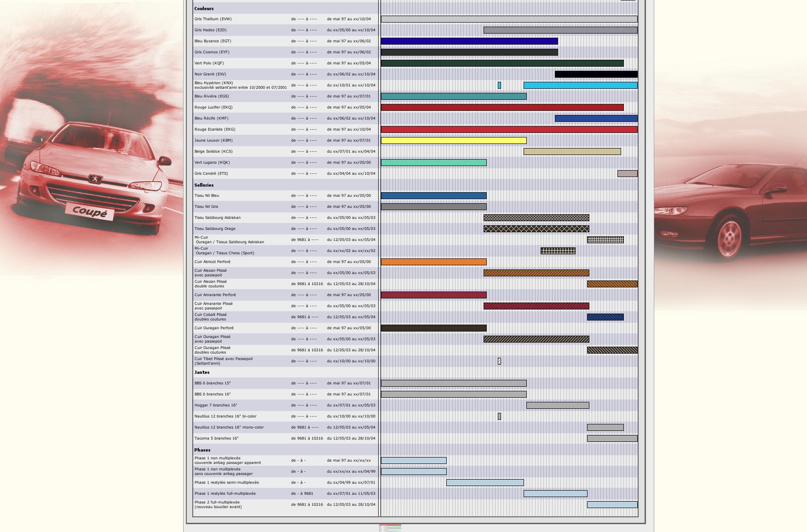The image size is (807, 532).
Task: Click the beige Beige Solstice color bar
Action: click(x=572, y=152)
